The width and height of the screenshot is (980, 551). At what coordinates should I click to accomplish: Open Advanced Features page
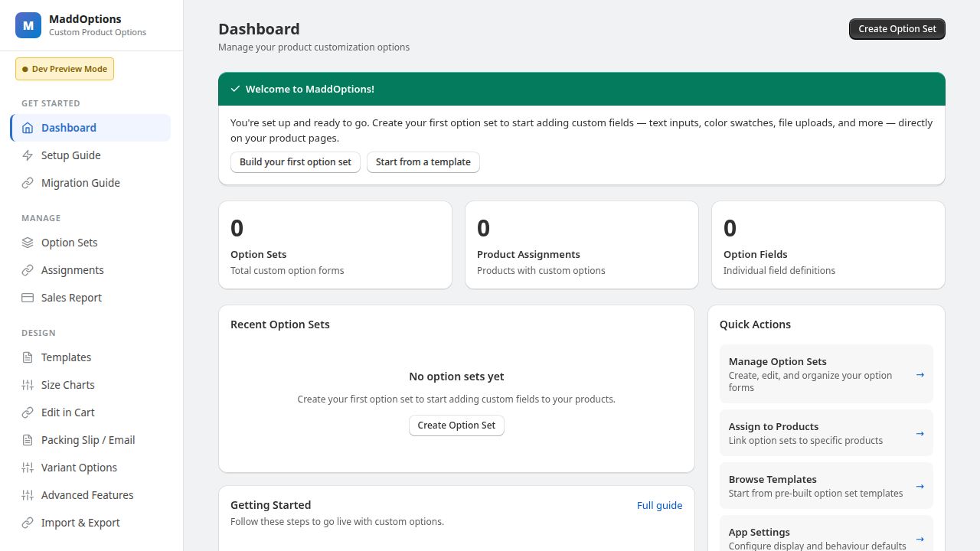pos(91,495)
